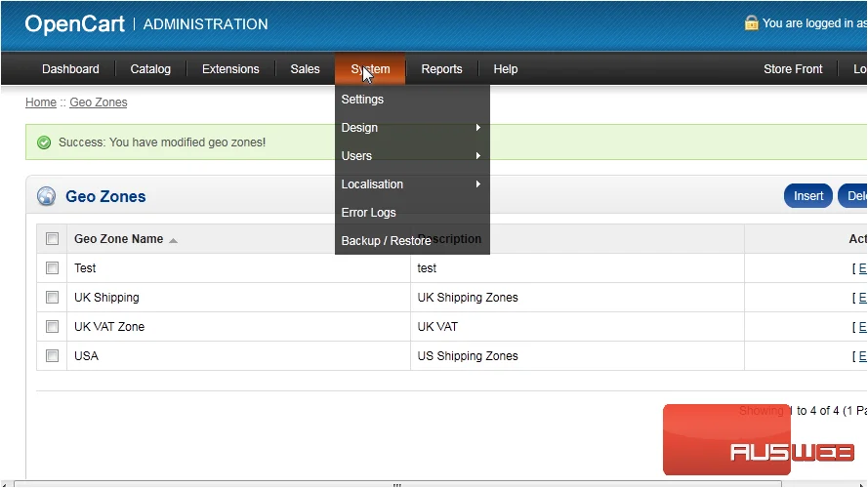
Task: Click the green success checkmark icon
Action: (x=44, y=142)
